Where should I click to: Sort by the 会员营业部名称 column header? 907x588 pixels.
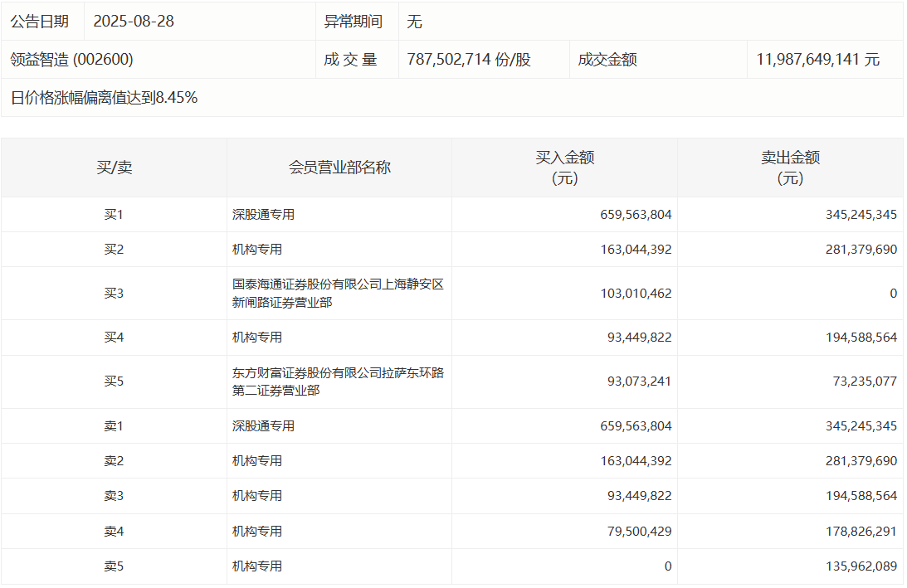pos(339,168)
